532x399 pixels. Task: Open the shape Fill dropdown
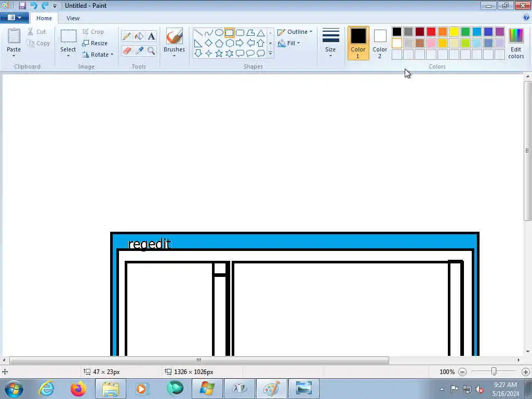point(289,43)
